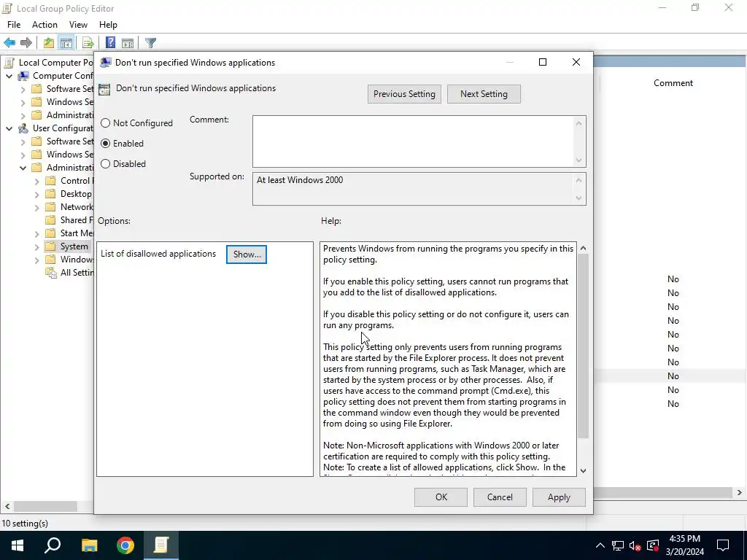Click the Cancel button
Viewport: 747px width, 560px height.
point(500,497)
